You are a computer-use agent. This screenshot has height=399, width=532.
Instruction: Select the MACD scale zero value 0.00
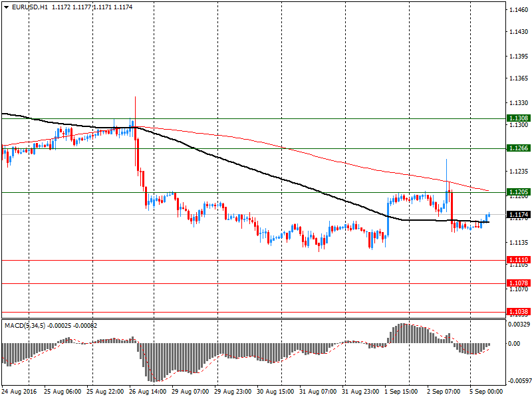pos(513,344)
